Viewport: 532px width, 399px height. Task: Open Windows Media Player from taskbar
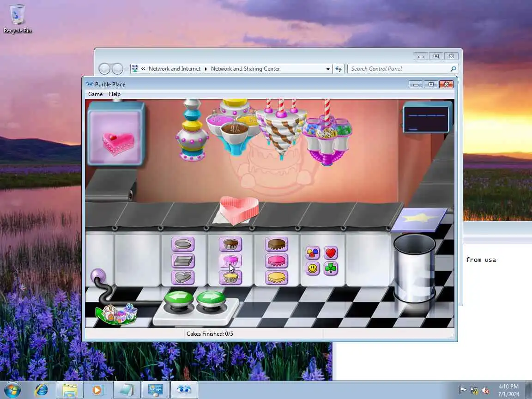(x=97, y=390)
